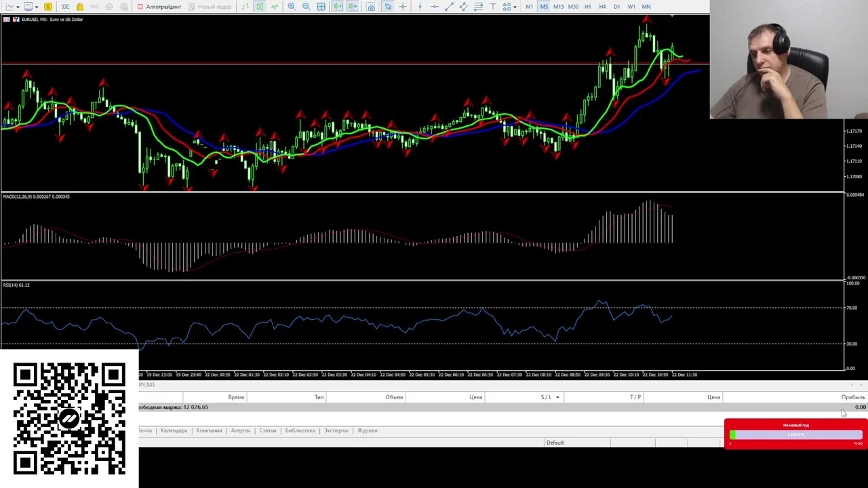Select the horizontal line tool
The image size is (868, 488).
[x=435, y=6]
